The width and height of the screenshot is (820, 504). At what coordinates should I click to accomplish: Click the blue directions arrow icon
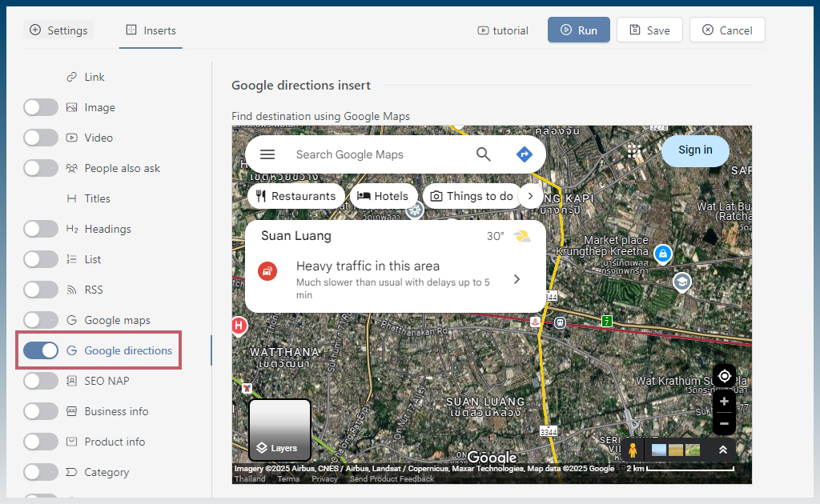[x=524, y=154]
